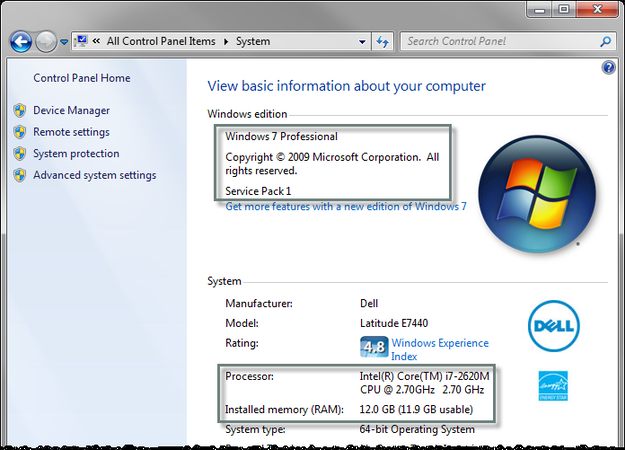625x450 pixels.
Task: Click the Intel(R) Core(TM) i7-2620M processor value
Action: click(x=425, y=383)
